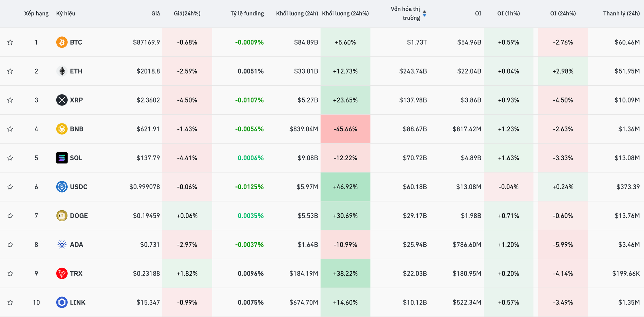Open the USDC symbol link

[79, 187]
